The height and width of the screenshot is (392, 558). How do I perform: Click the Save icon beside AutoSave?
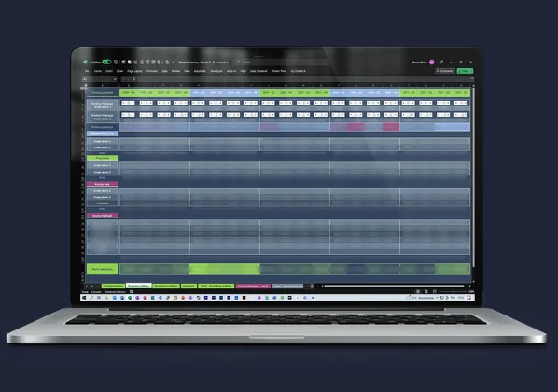point(116,62)
